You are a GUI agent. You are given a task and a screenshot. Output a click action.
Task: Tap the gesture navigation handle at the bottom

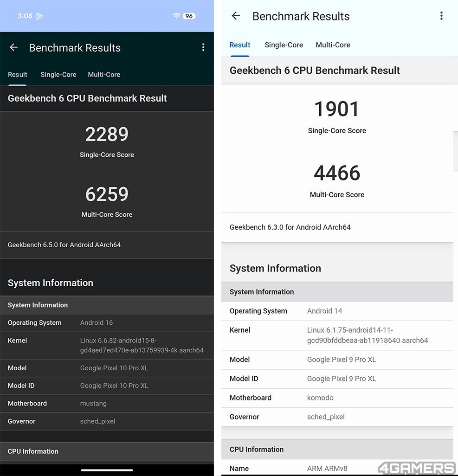click(x=107, y=470)
